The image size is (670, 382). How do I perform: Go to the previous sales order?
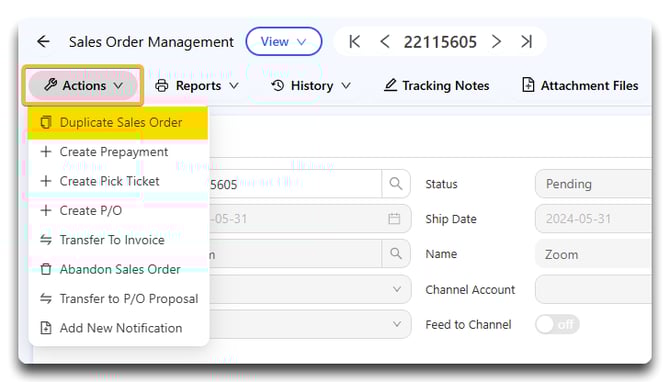(x=385, y=42)
